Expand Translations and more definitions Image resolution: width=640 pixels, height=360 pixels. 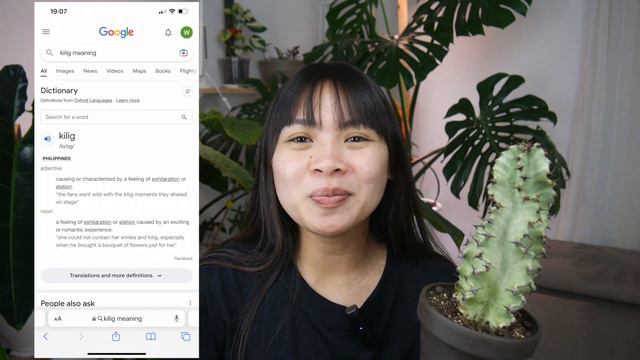[116, 276]
